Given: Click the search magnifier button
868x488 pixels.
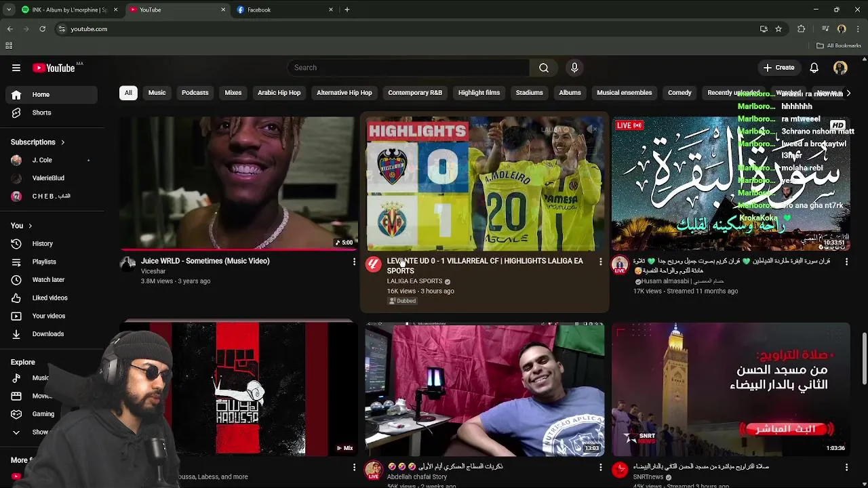Looking at the screenshot, I should click(x=544, y=68).
